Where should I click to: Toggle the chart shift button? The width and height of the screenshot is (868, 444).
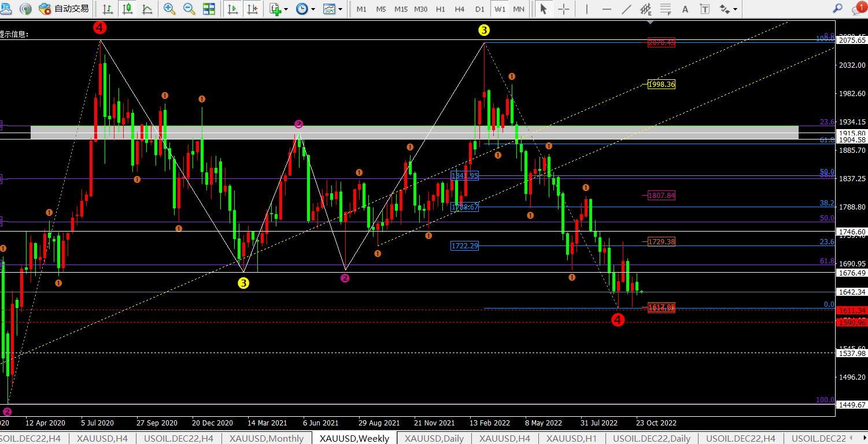[x=252, y=9]
